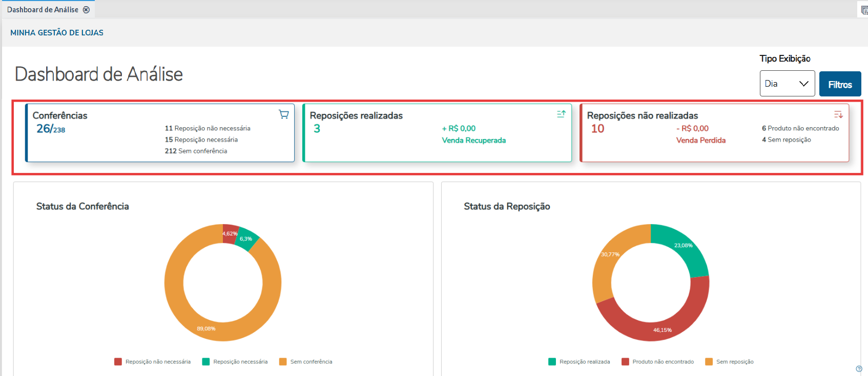868x376 pixels.
Task: Click the sort-up icon in Reposições realizadas card
Action: tap(561, 114)
